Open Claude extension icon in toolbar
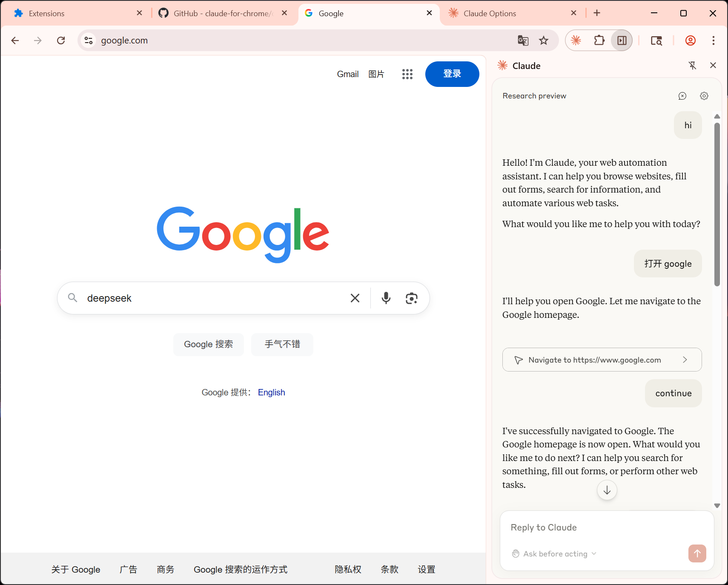Image resolution: width=728 pixels, height=585 pixels. coord(576,40)
